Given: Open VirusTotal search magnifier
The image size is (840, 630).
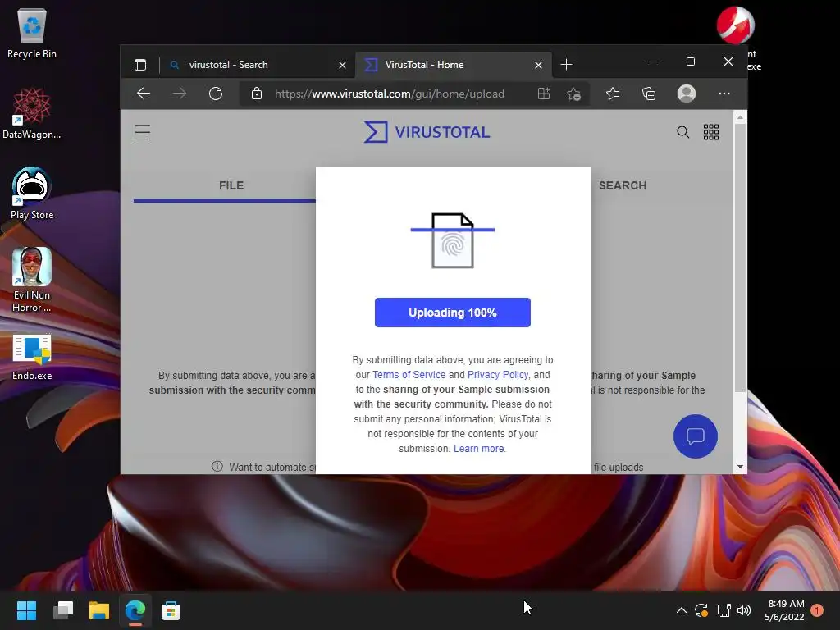Looking at the screenshot, I should tap(683, 132).
